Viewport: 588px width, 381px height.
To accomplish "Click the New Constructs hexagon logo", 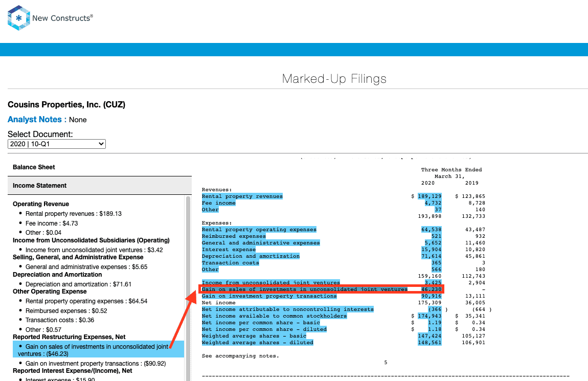I will [x=18, y=18].
